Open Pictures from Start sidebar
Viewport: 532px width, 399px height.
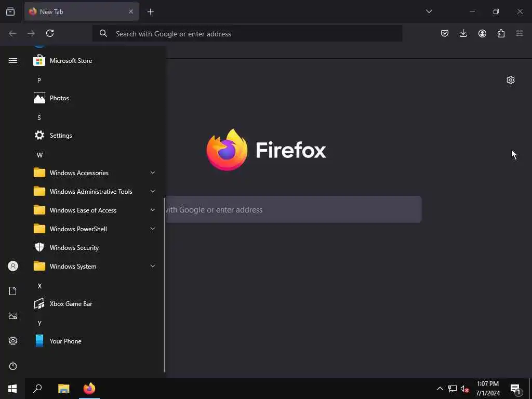(x=13, y=316)
